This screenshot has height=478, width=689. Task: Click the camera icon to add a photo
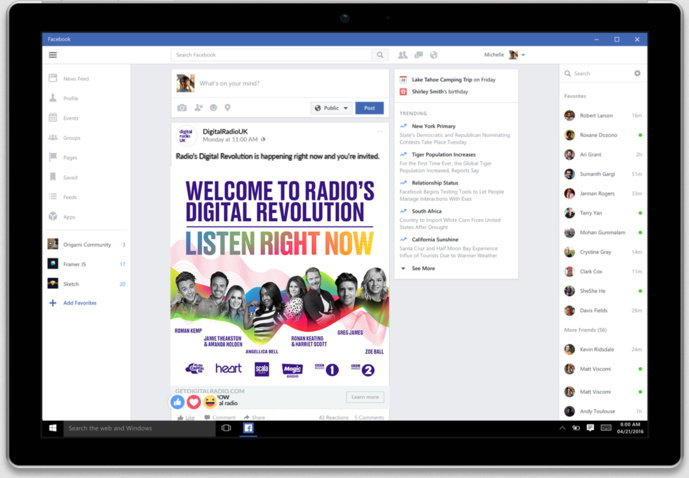[182, 108]
